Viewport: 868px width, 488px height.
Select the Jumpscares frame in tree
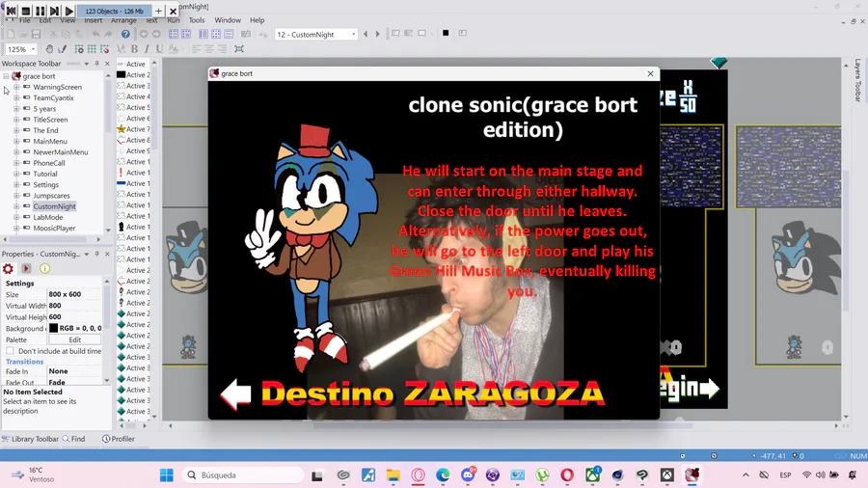click(x=51, y=196)
